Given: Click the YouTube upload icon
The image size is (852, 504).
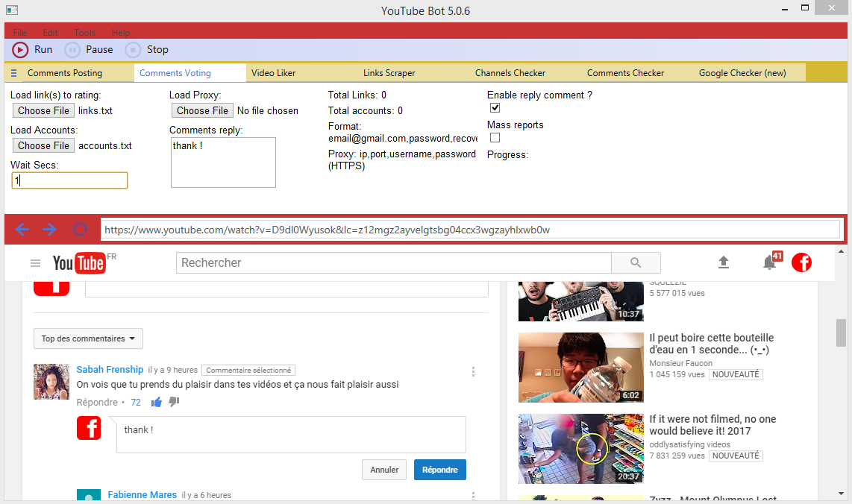Looking at the screenshot, I should 723,263.
